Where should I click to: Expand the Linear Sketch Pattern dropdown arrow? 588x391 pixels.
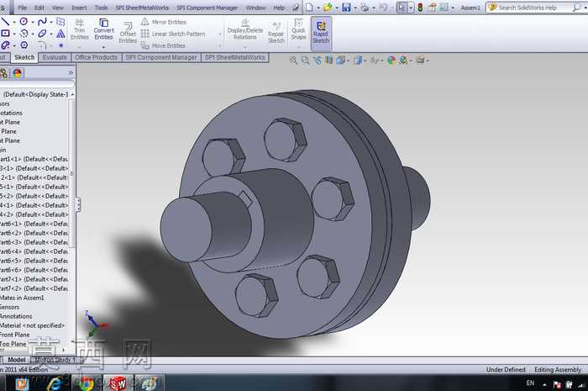tap(220, 34)
